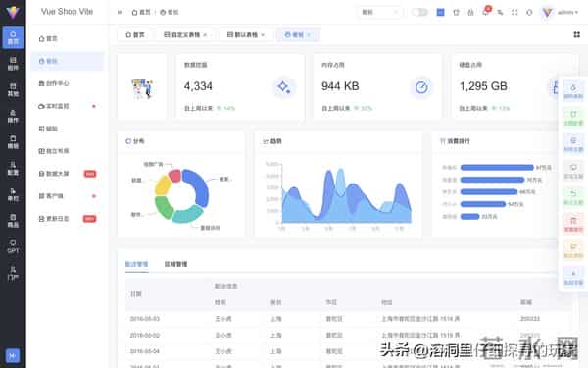Open 首页 in the side menu
The width and height of the screenshot is (588, 368).
click(x=67, y=38)
